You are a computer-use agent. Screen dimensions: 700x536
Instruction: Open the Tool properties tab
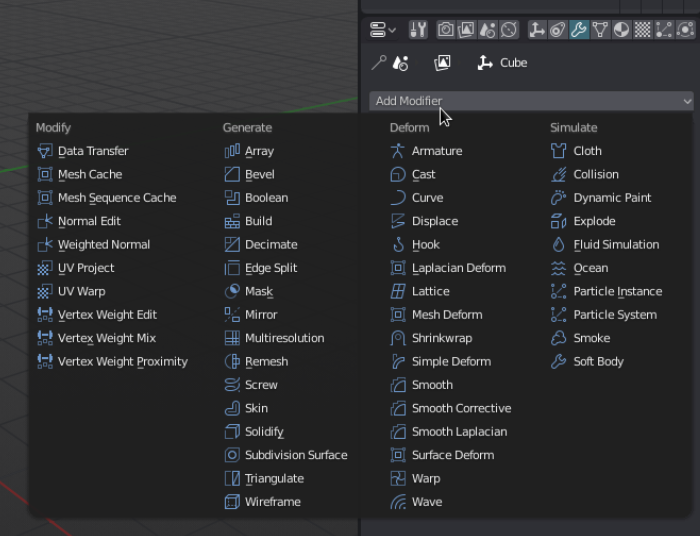418,30
